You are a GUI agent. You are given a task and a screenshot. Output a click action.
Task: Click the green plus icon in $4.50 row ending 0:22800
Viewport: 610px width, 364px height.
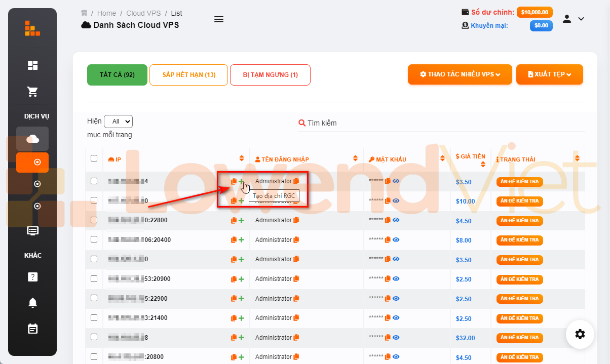click(241, 220)
